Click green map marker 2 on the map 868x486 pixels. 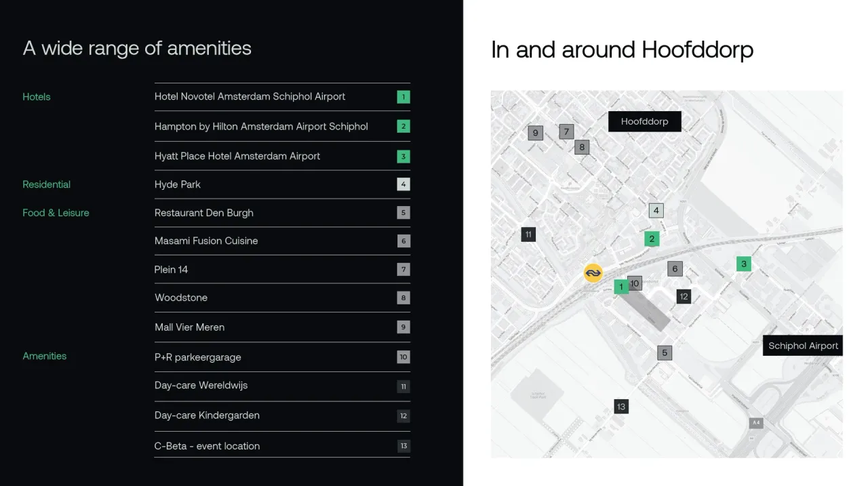[x=652, y=239]
